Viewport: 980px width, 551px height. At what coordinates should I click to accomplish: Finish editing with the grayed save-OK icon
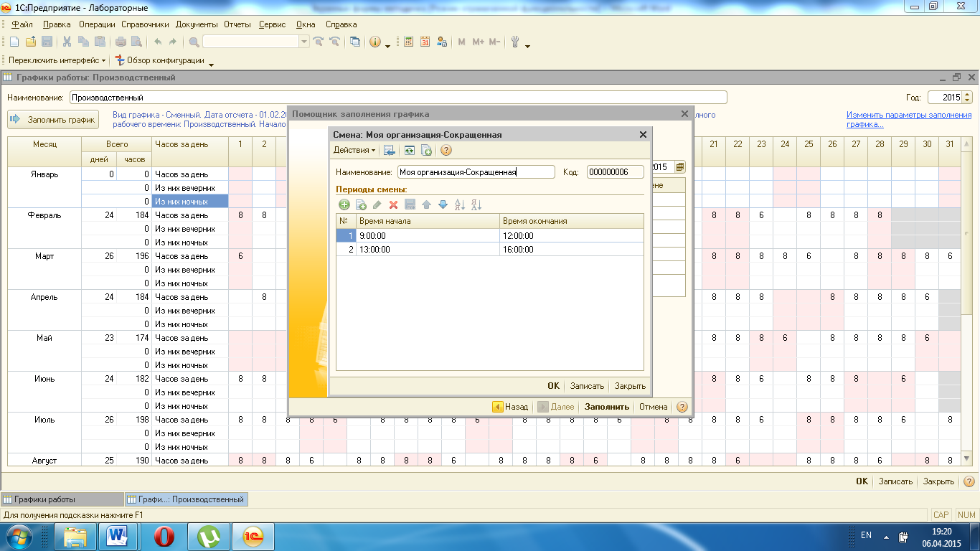(410, 204)
